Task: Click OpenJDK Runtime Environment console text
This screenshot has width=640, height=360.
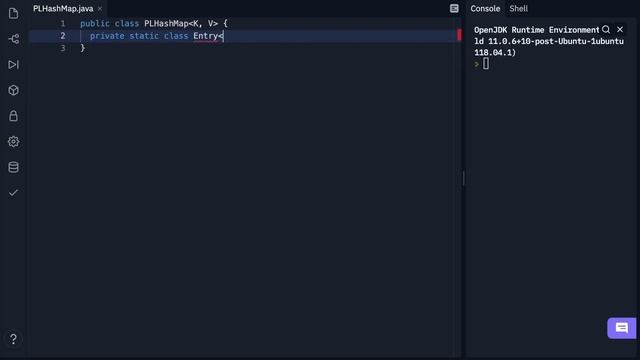Action: click(x=536, y=30)
